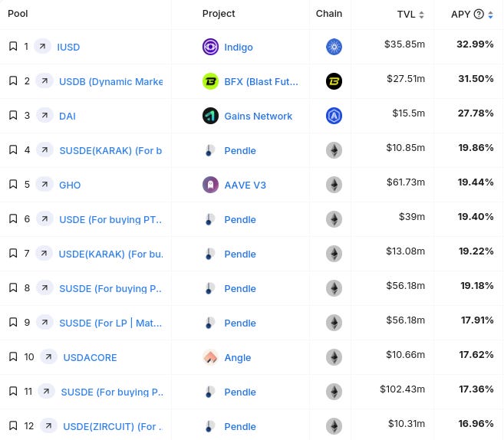This screenshot has width=504, height=440.
Task: Sort the table by TVL arrows
Action: click(x=421, y=15)
